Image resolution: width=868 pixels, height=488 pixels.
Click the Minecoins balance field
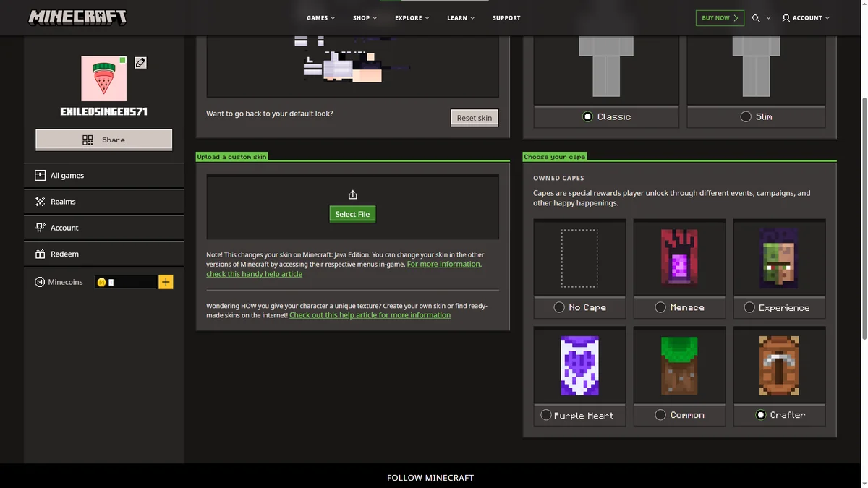(x=126, y=282)
